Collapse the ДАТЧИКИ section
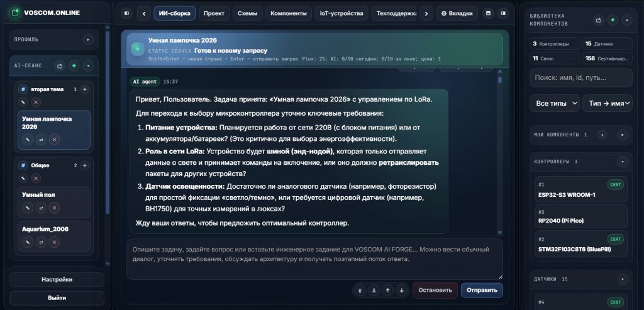This screenshot has height=310, width=644. [x=623, y=279]
